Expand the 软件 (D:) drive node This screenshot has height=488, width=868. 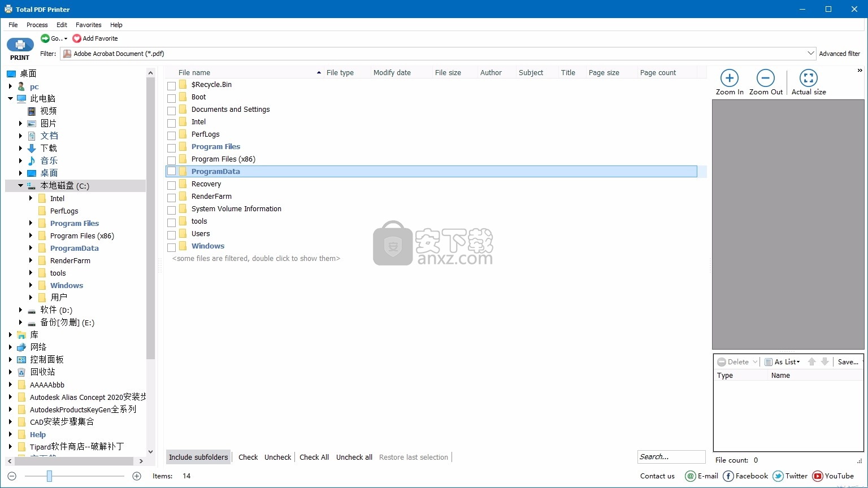tap(20, 310)
